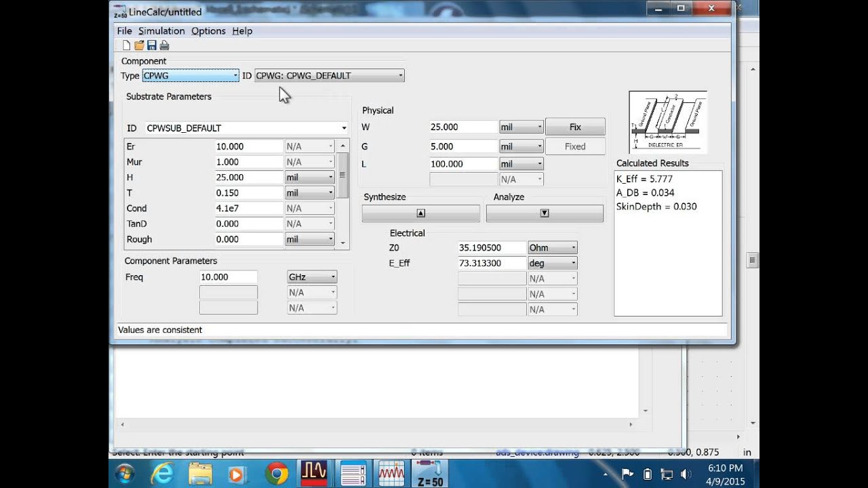The height and width of the screenshot is (488, 868).
Task: Expand the CPWSUB_DEFAULT substrate ID dropdown
Action: click(x=247, y=127)
